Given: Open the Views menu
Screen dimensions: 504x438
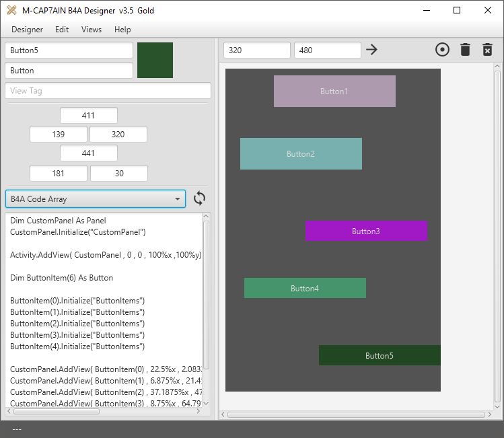Looking at the screenshot, I should pos(92,30).
